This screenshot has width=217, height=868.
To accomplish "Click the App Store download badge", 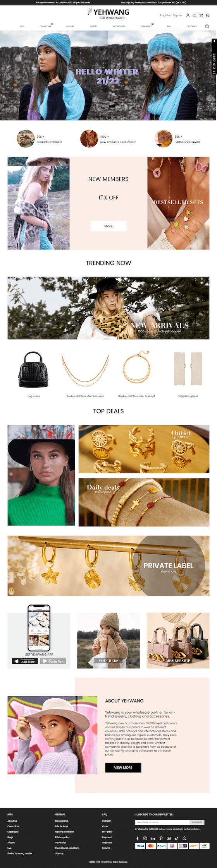I will [25, 661].
